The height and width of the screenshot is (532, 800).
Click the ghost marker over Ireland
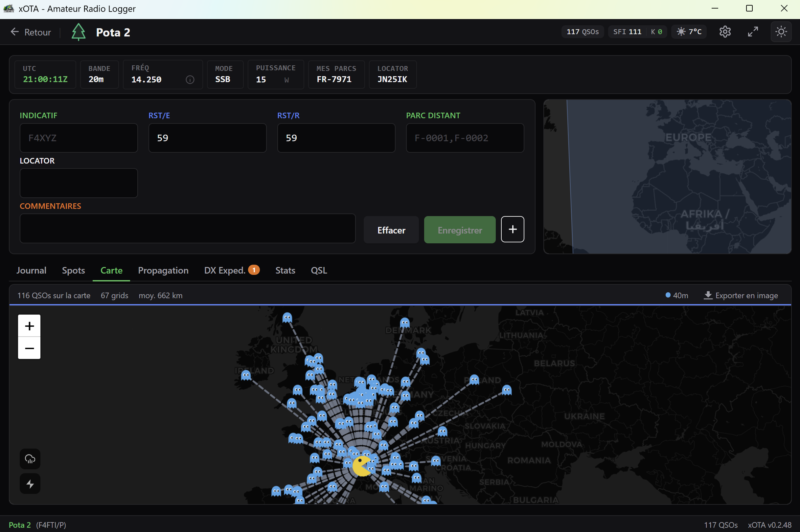coord(246,375)
